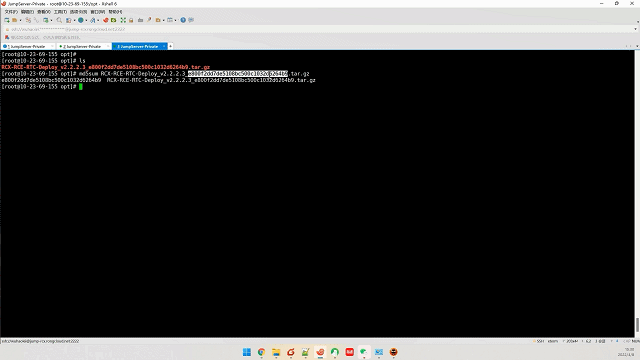Click the virtual keyboard toolbar icon
The width and height of the screenshot is (640, 360).
140,20
